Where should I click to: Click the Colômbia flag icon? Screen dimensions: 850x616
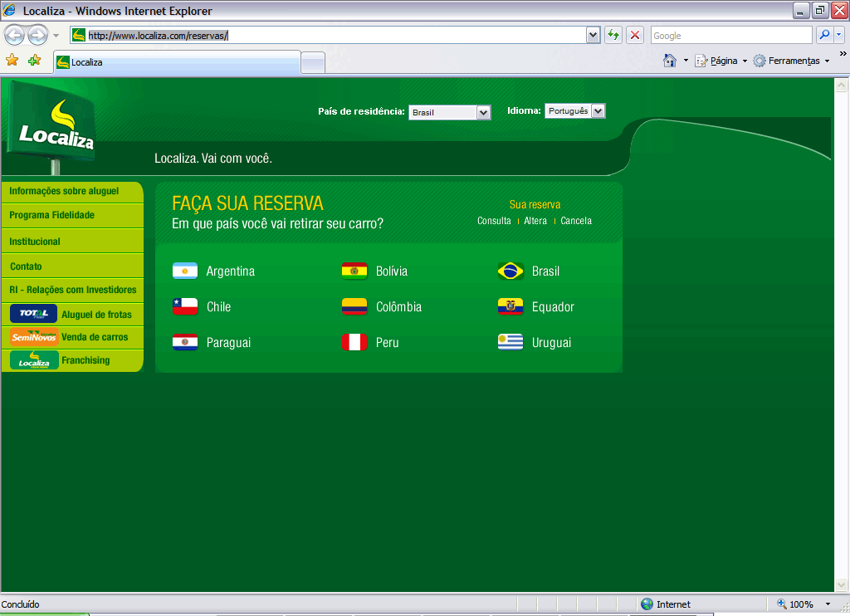tap(354, 306)
